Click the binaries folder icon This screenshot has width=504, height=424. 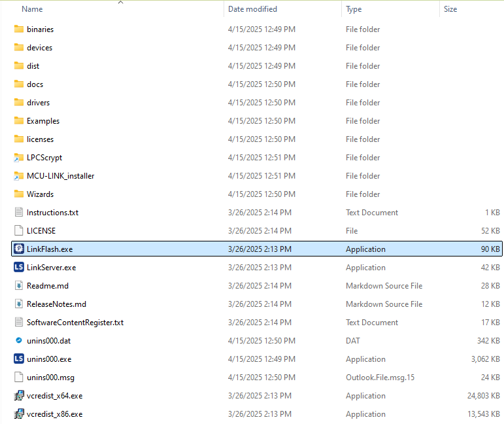pyautogui.click(x=18, y=29)
